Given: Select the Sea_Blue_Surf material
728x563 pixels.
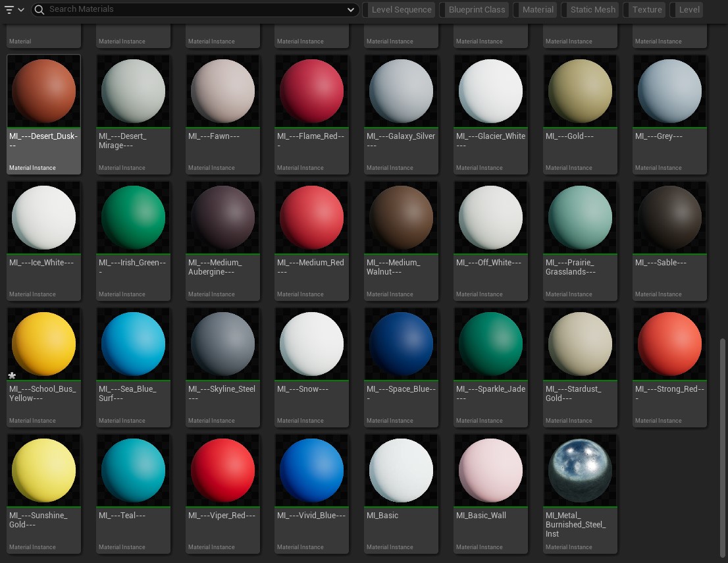Looking at the screenshot, I should [x=133, y=344].
